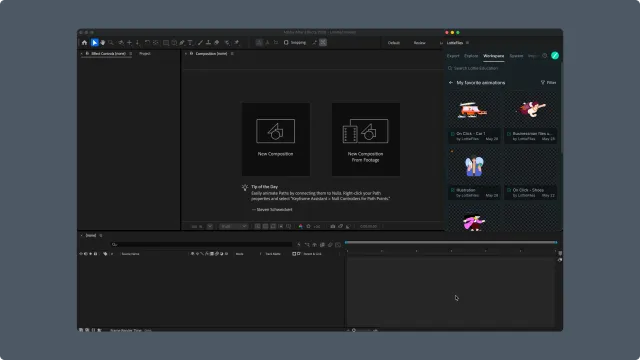The height and width of the screenshot is (360, 640).
Task: Click the timeline label tag column icon
Action: click(105, 254)
